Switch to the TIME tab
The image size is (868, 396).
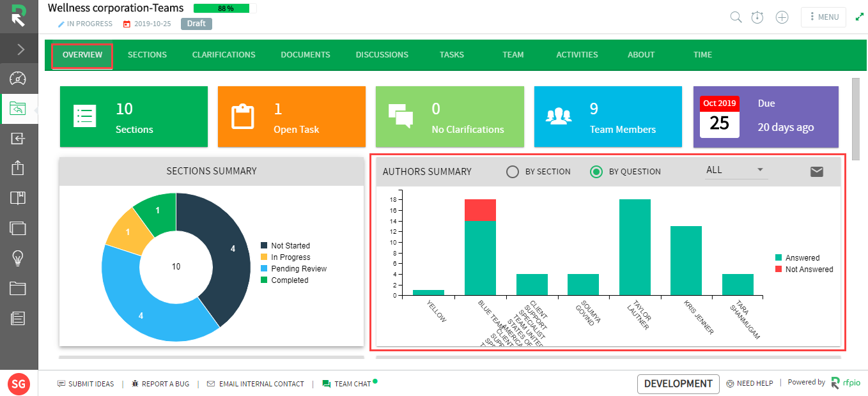tap(702, 55)
